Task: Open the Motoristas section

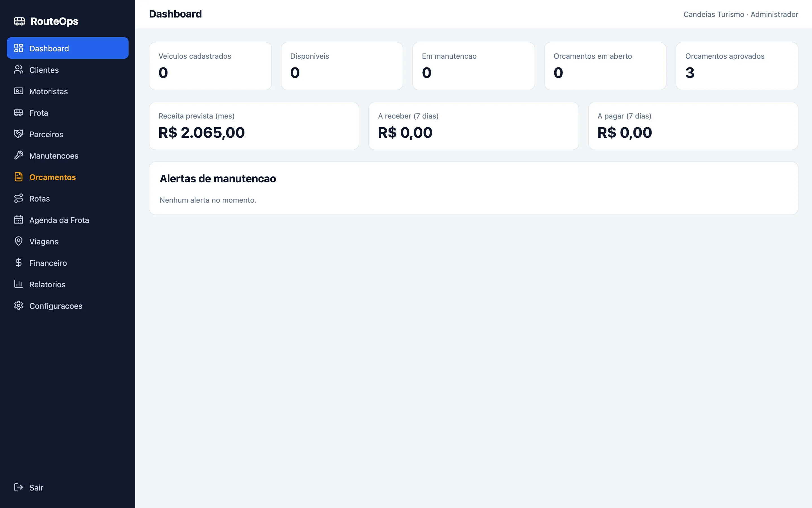Action: pyautogui.click(x=67, y=91)
